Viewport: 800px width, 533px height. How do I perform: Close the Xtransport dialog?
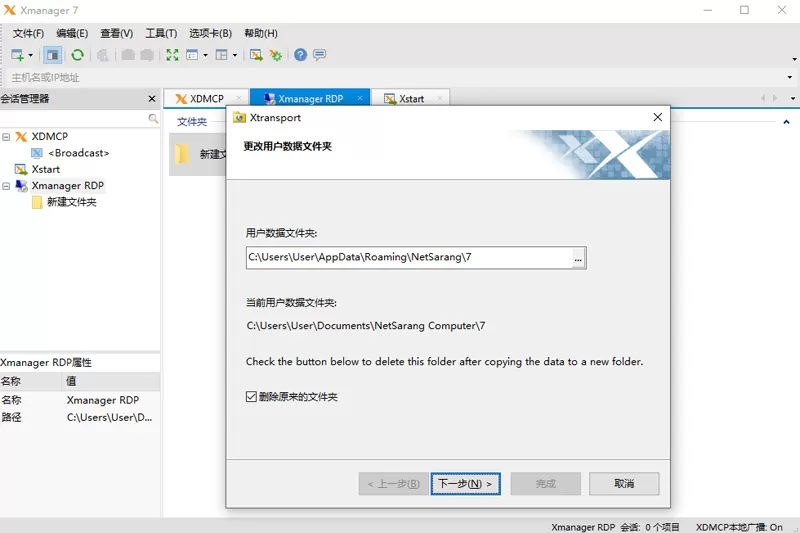658,117
